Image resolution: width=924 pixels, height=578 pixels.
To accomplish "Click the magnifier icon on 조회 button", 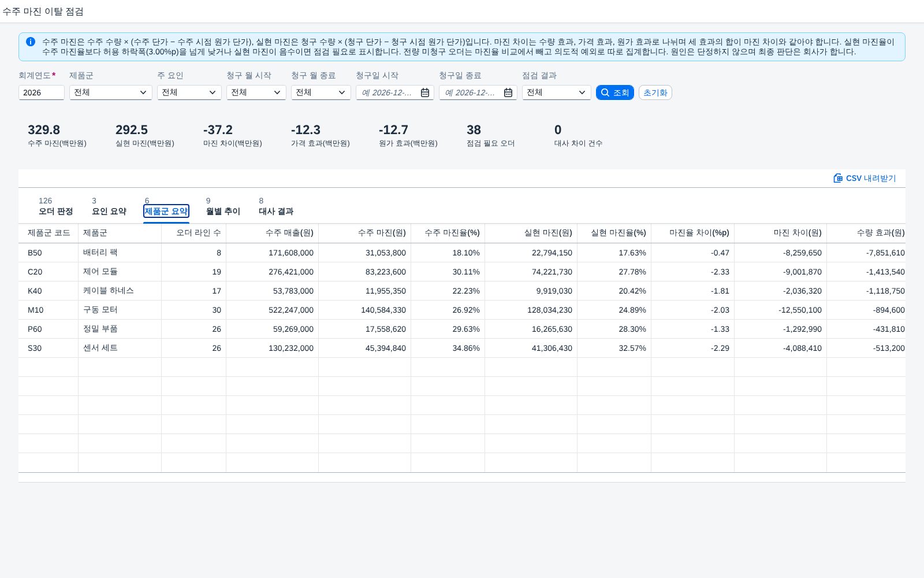I will 605,92.
